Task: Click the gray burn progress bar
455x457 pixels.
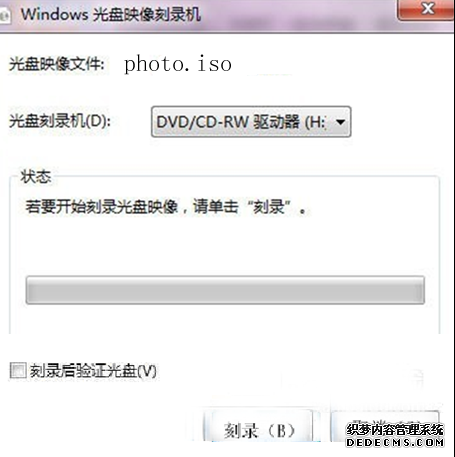Action: (225, 290)
